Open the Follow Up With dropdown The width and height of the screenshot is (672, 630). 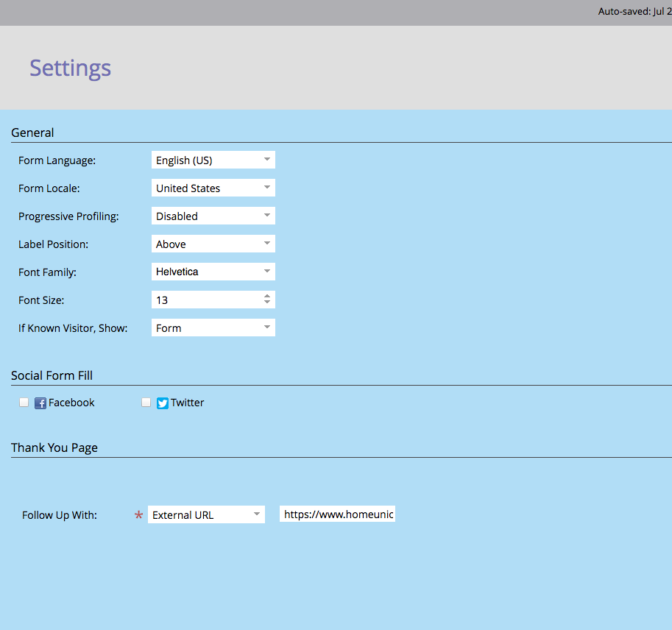[206, 515]
